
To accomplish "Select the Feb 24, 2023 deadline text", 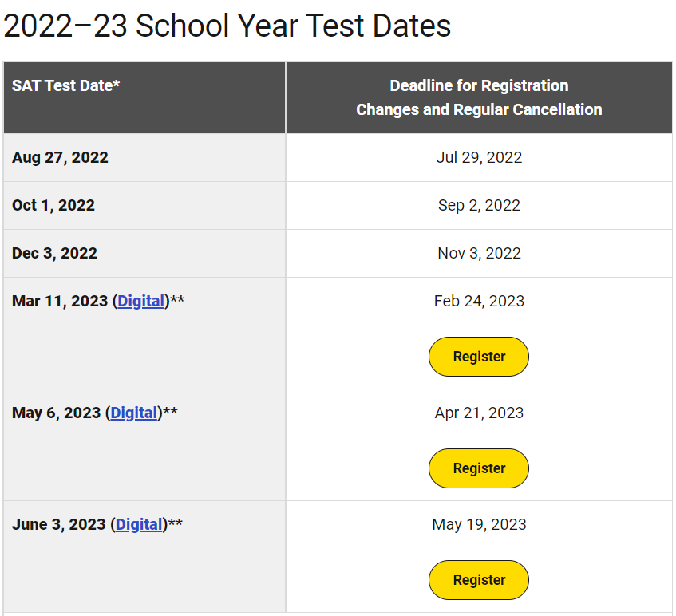I will coord(479,301).
